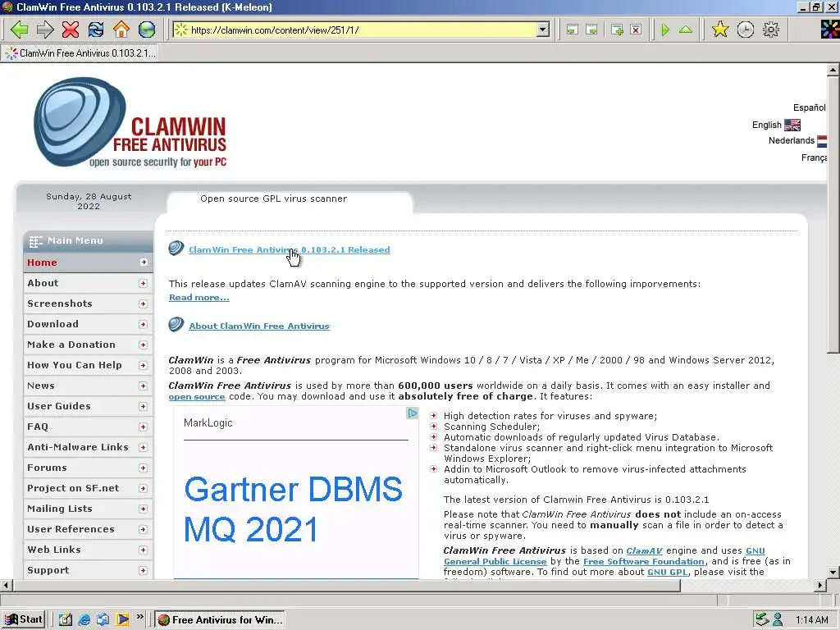The width and height of the screenshot is (840, 630).
Task: Click the Start button
Action: 23,620
